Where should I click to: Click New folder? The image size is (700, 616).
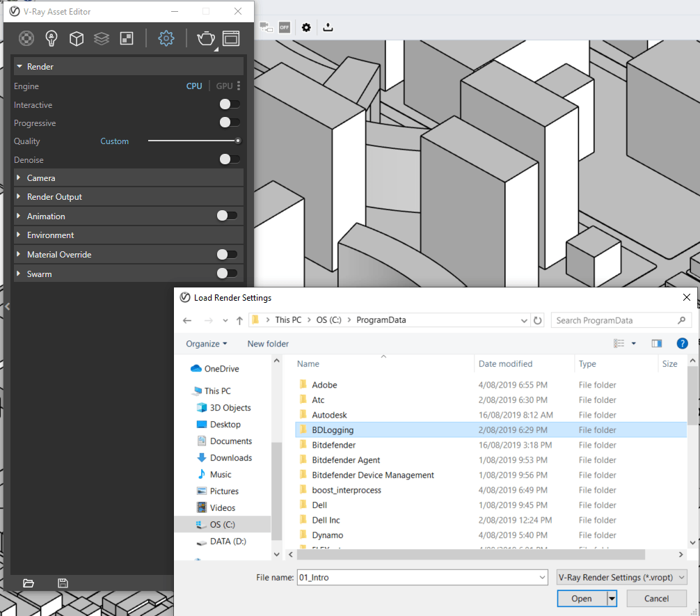pyautogui.click(x=268, y=344)
